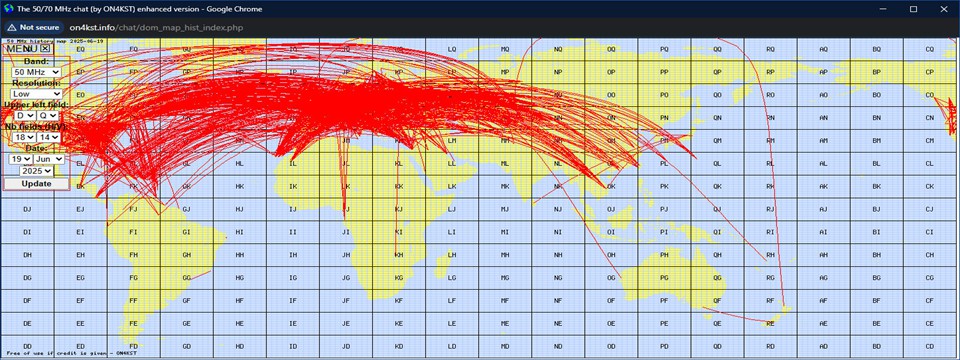This screenshot has width=960, height=360.
Task: Click the Update button
Action: click(x=36, y=184)
